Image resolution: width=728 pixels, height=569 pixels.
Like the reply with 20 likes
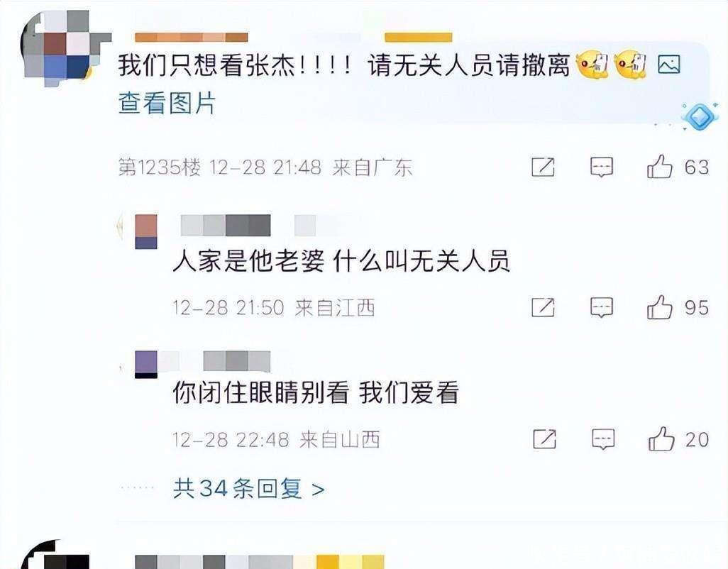[661, 438]
